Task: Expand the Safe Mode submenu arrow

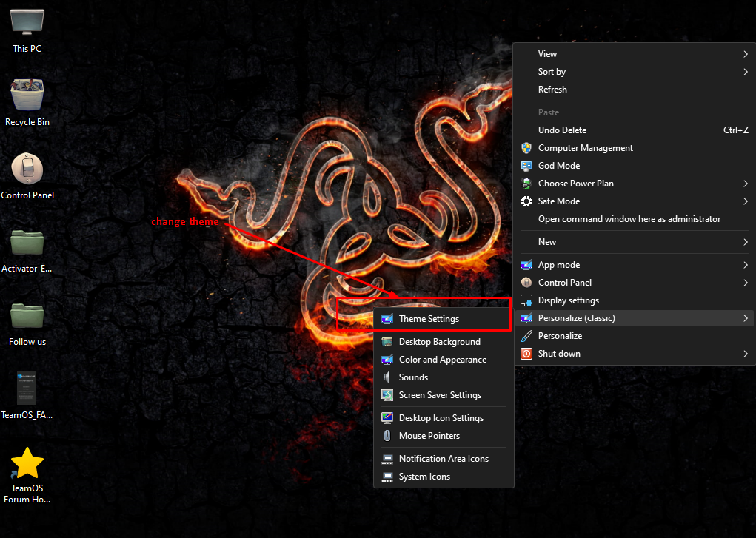Action: coord(746,201)
